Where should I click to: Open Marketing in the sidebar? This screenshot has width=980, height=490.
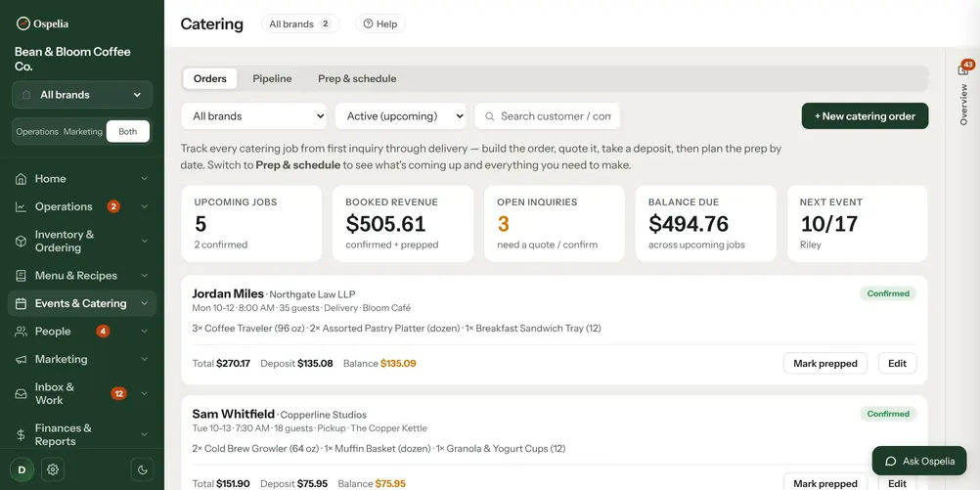tap(82, 359)
